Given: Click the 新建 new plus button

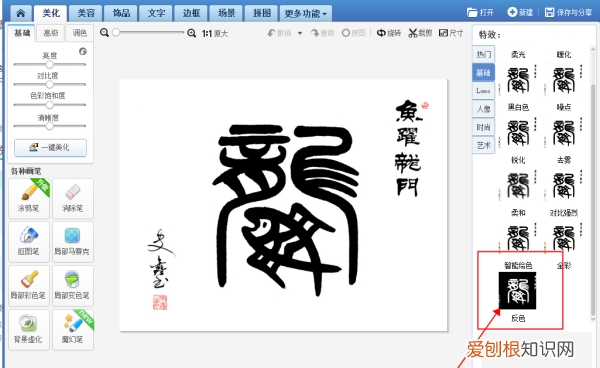Looking at the screenshot, I should click(x=520, y=13).
